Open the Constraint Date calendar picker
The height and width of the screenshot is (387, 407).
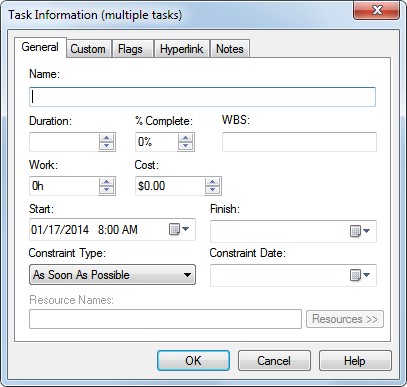click(360, 275)
